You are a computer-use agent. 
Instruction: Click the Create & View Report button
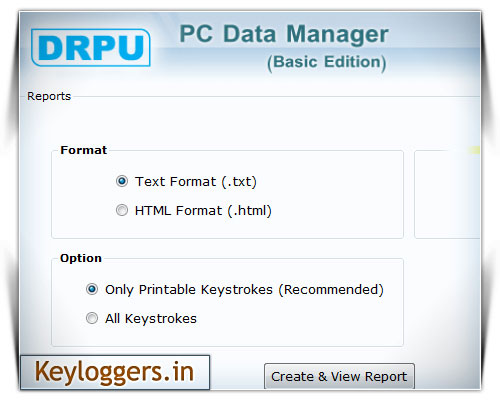click(339, 376)
